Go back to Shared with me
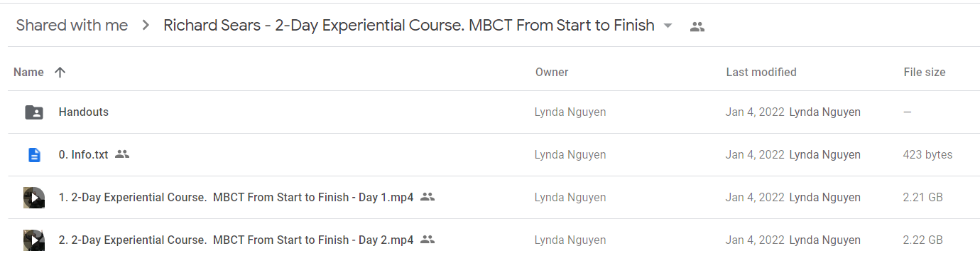 tap(72, 26)
